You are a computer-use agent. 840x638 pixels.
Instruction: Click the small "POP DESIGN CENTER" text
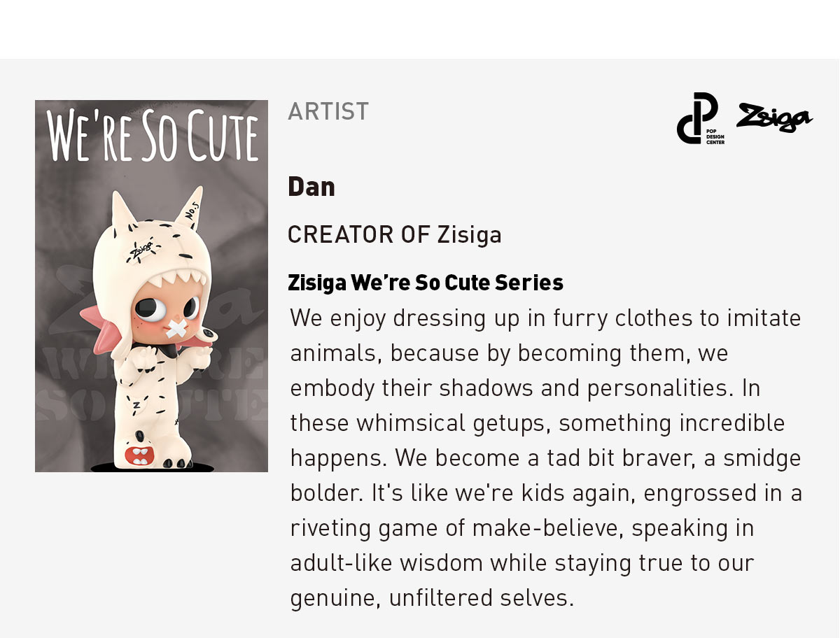pyautogui.click(x=715, y=136)
